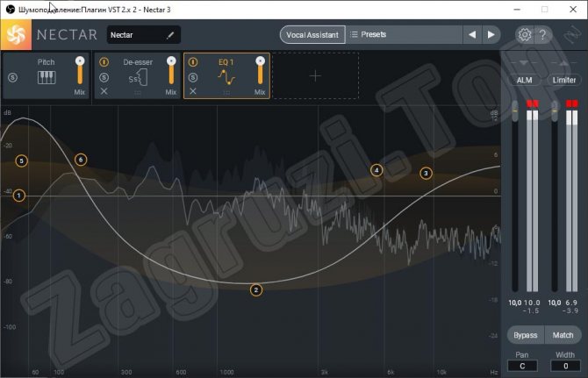Close the Nectar 3 window

point(573,10)
